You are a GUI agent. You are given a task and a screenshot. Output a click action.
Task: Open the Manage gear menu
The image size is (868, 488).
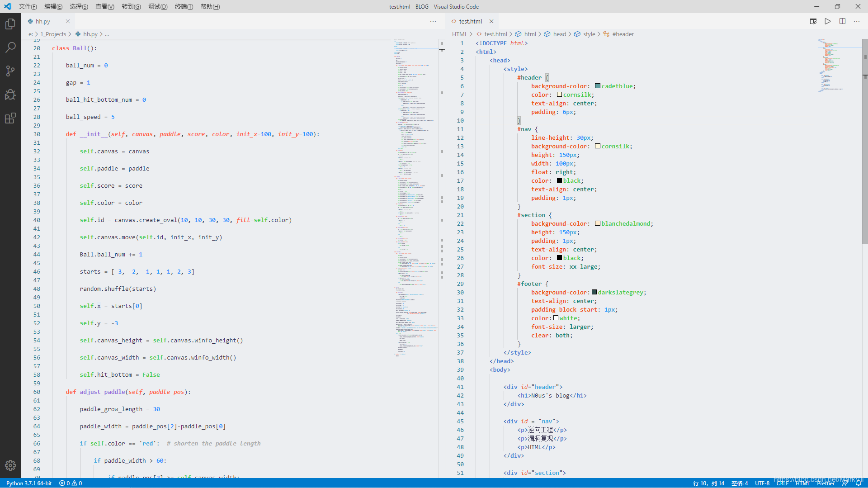[10, 465]
